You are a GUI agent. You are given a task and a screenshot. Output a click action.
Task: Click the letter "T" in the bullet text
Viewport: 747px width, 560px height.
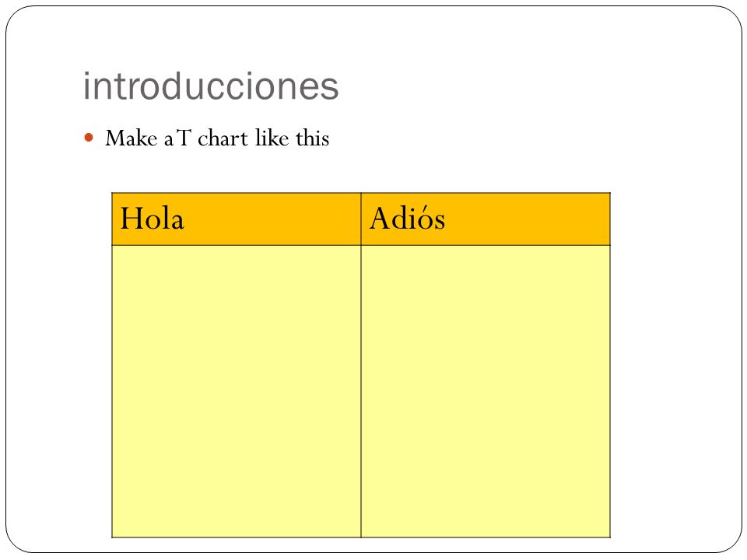pyautogui.click(x=184, y=138)
